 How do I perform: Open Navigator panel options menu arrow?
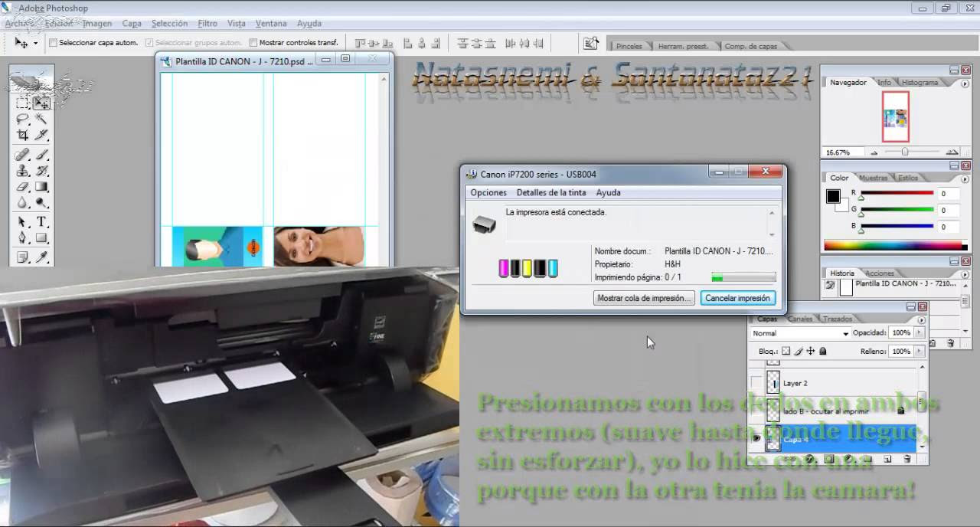click(965, 82)
